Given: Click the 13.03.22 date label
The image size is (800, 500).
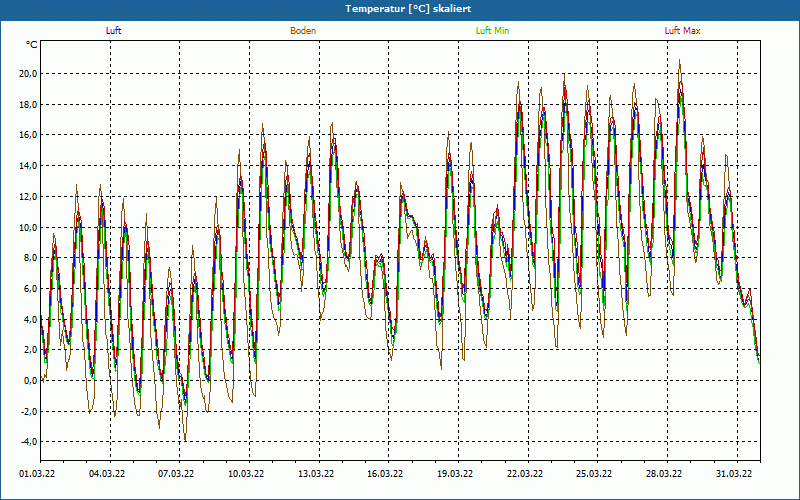Looking at the screenshot, I should point(316,474).
